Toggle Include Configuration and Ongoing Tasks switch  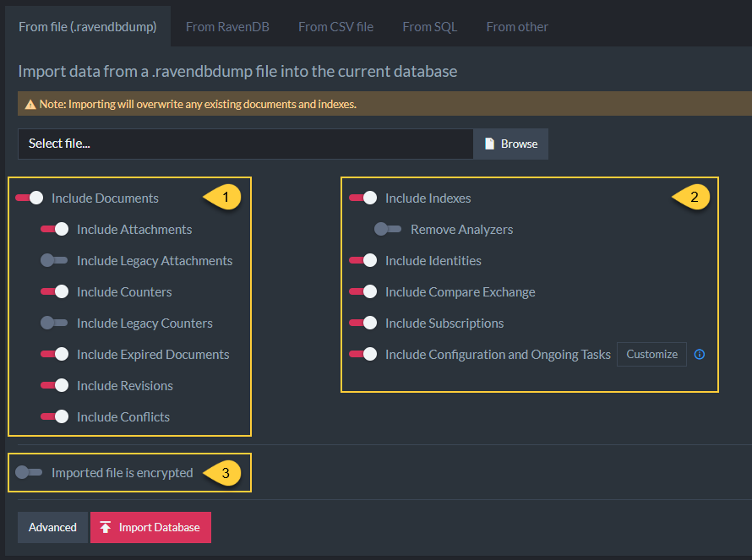tap(363, 354)
